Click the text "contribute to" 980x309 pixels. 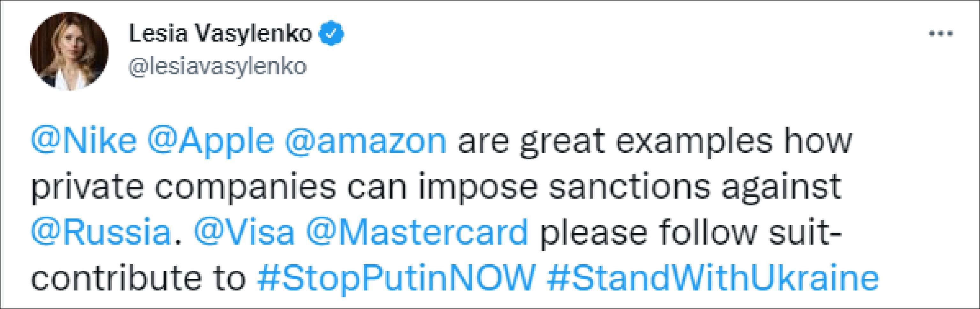(138, 278)
